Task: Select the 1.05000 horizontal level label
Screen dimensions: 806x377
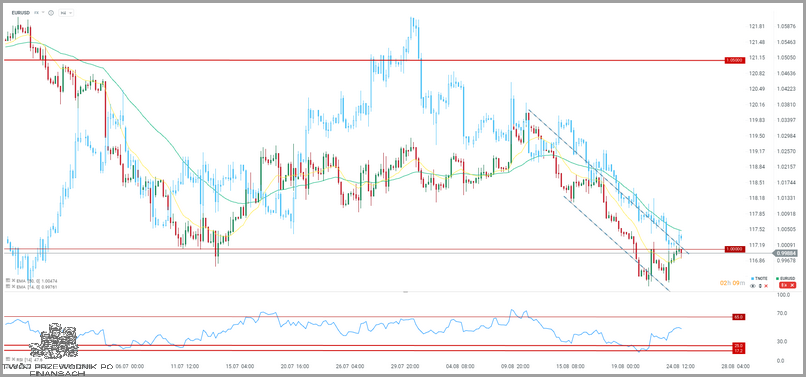Action: click(735, 60)
